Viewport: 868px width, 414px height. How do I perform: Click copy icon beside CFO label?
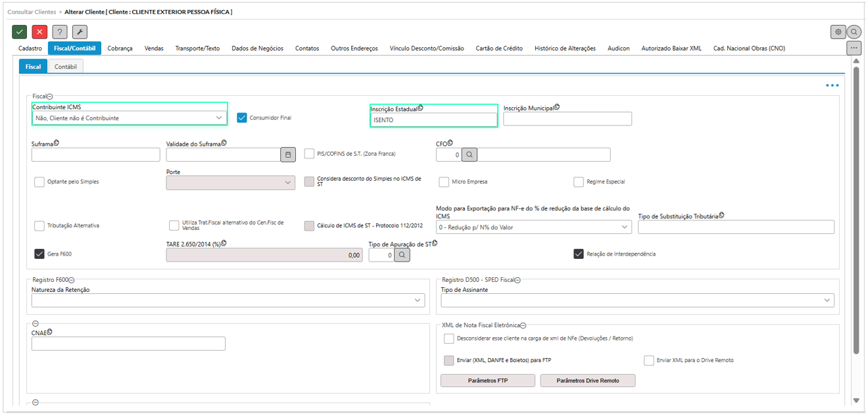coord(450,143)
